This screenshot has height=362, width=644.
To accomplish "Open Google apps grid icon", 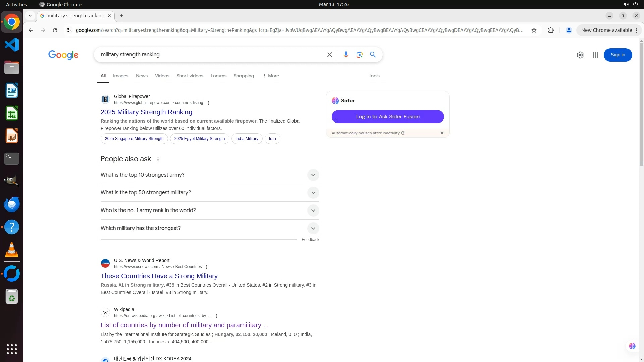I will pyautogui.click(x=595, y=55).
